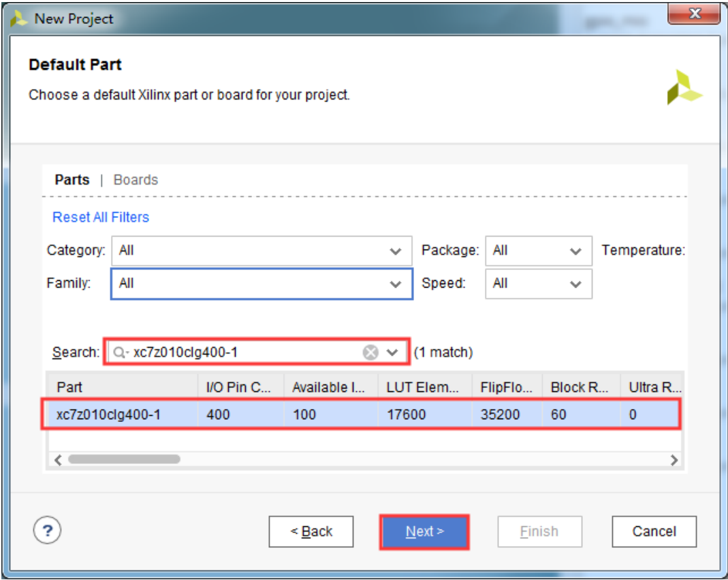728x580 pixels.
Task: Clear the search field with the X icon
Action: pos(370,353)
